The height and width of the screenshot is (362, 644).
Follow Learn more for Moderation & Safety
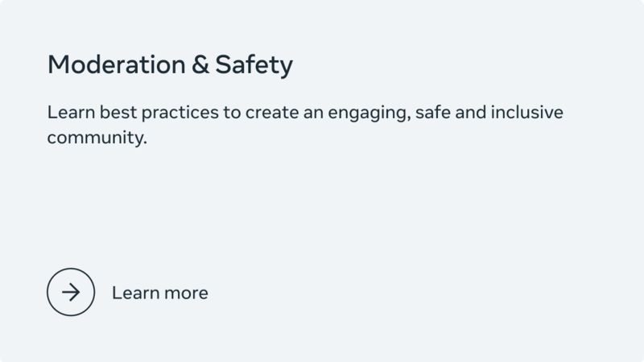click(159, 293)
